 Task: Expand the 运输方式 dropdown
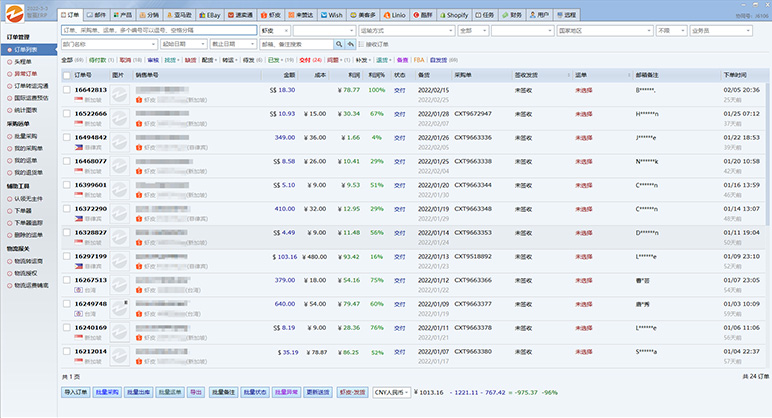[405, 31]
